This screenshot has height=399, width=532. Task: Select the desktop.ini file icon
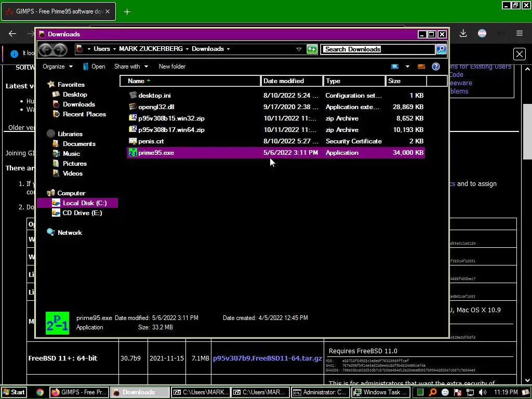click(x=132, y=96)
